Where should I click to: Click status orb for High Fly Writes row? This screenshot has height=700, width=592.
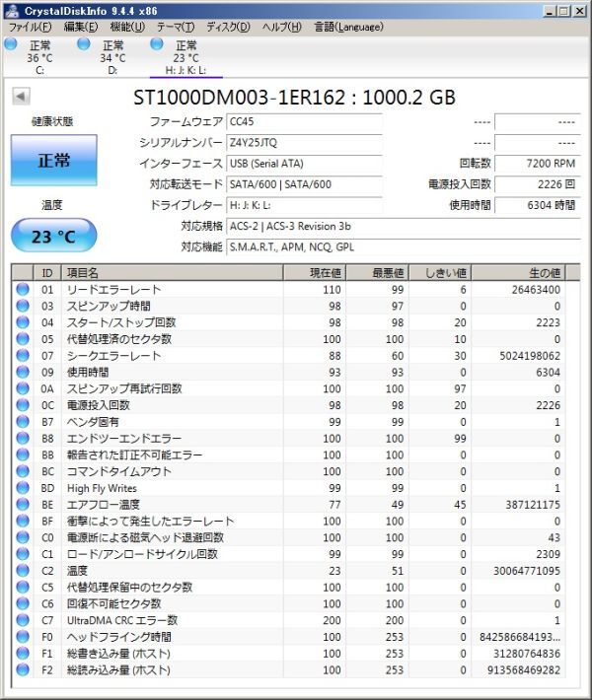pyautogui.click(x=23, y=487)
